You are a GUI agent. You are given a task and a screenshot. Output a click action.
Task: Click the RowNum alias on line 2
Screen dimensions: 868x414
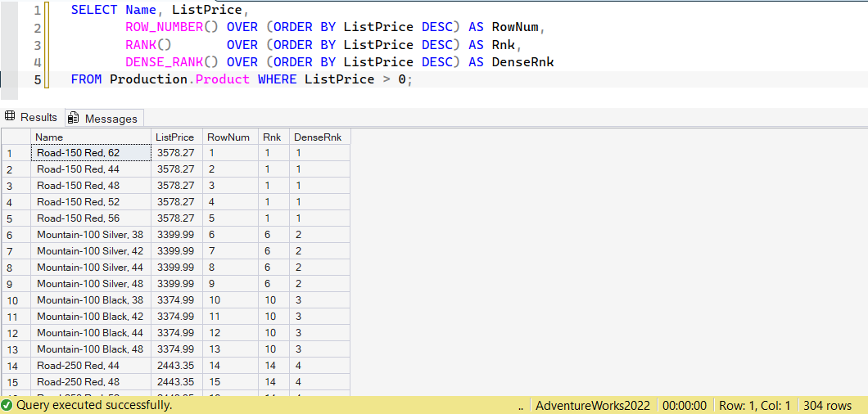(x=515, y=27)
